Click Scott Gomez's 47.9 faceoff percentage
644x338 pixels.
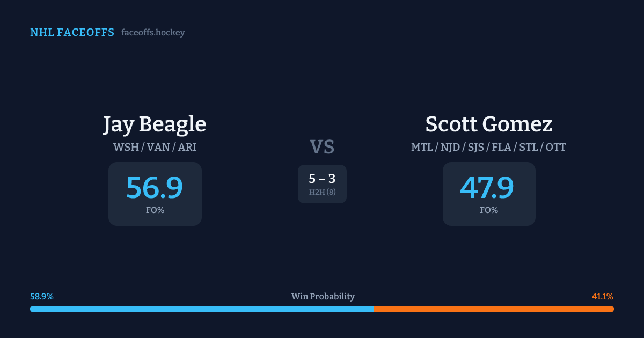(x=487, y=188)
